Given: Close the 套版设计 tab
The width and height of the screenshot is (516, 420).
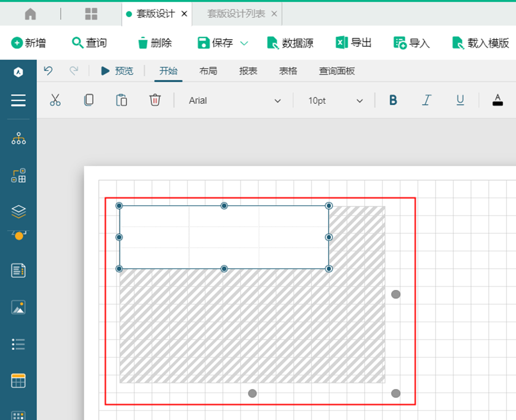Looking at the screenshot, I should click(184, 14).
